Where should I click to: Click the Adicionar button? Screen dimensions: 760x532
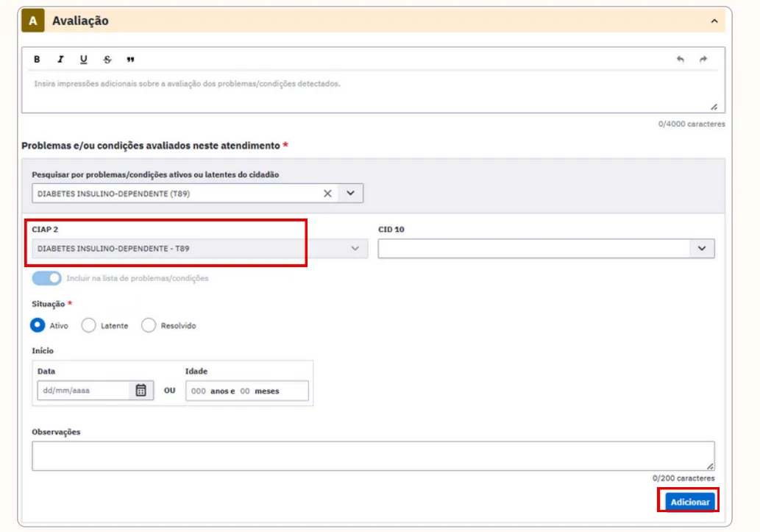click(x=689, y=502)
